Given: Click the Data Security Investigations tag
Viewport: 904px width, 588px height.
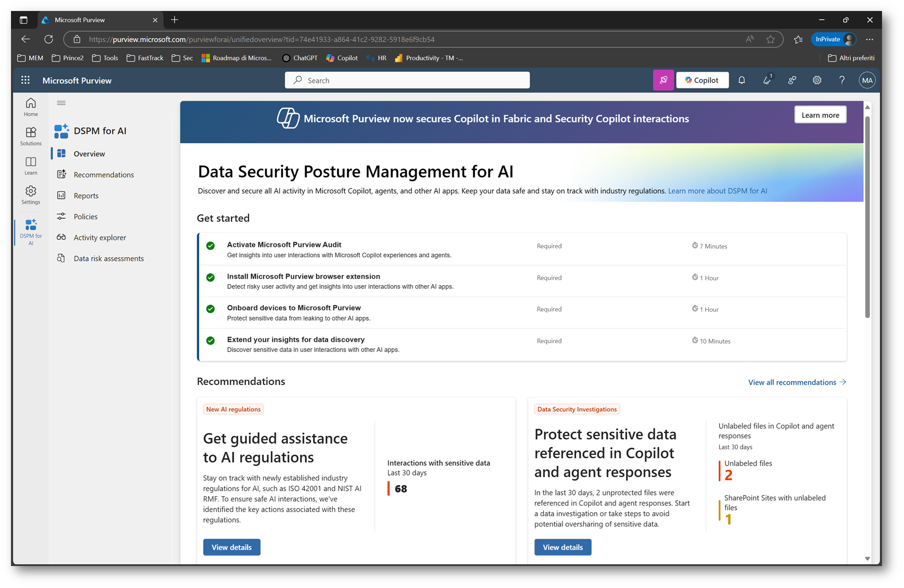Looking at the screenshot, I should point(577,409).
